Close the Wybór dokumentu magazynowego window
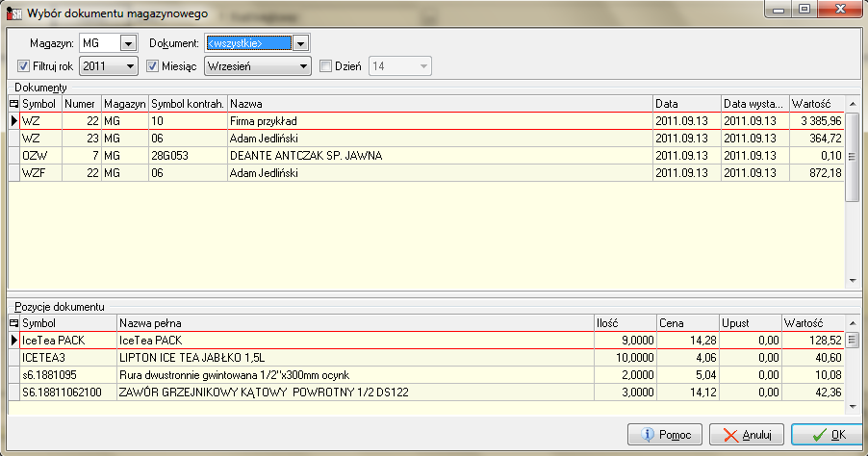The width and height of the screenshot is (868, 456). point(840,9)
